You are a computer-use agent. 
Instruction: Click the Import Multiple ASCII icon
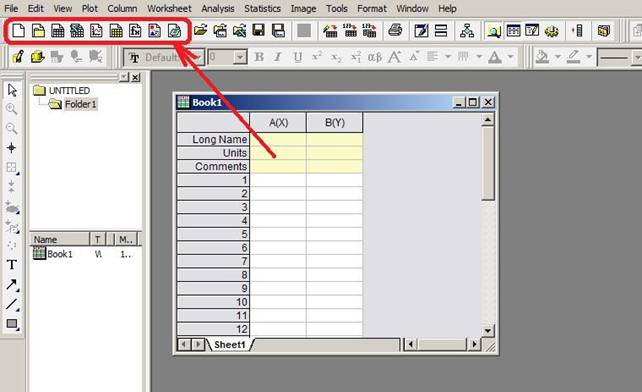[369, 31]
